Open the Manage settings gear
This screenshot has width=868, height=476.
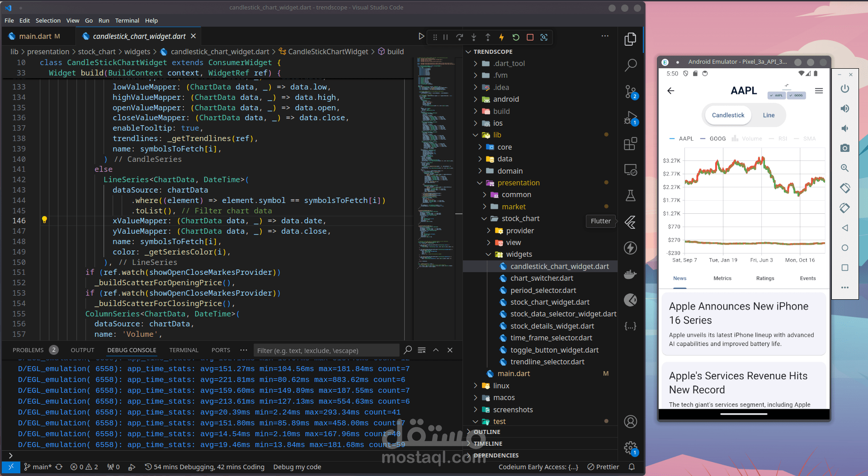630,448
